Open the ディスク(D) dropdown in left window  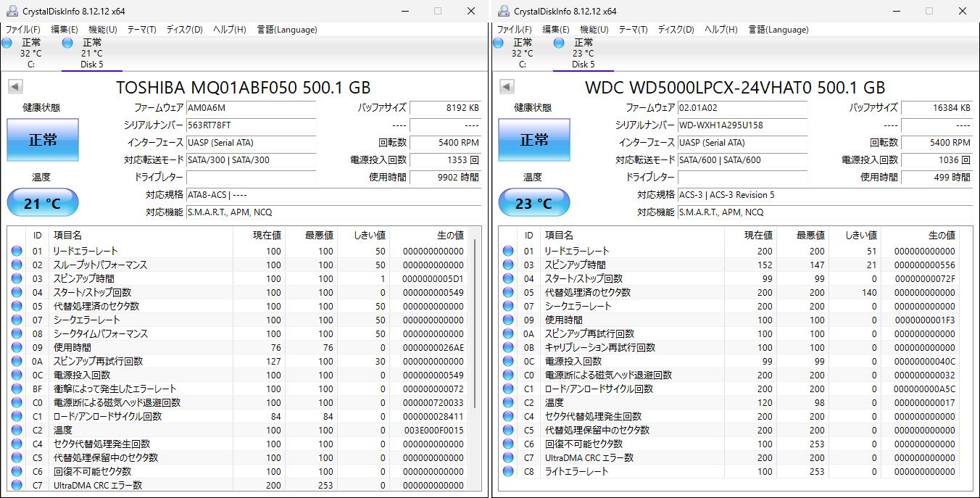pyautogui.click(x=184, y=30)
